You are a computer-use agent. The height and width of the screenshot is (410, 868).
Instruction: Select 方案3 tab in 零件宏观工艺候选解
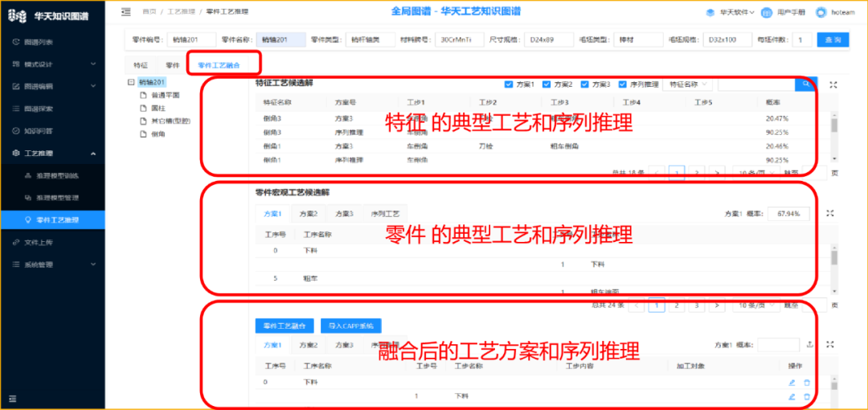(x=344, y=213)
